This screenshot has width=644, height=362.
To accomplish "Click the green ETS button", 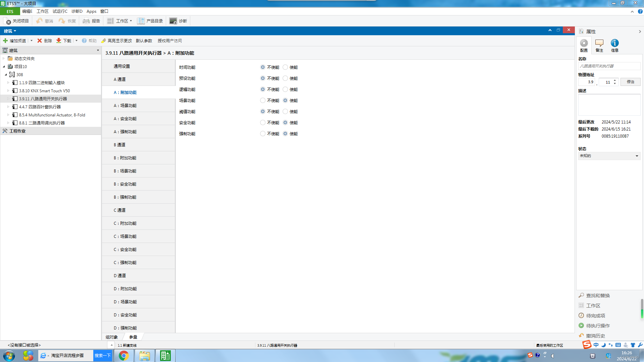I will (x=10, y=11).
